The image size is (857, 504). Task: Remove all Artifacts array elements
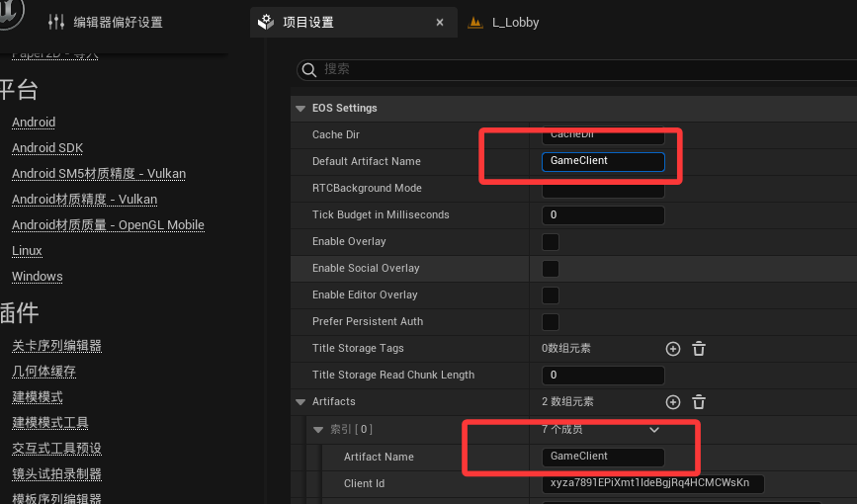(699, 402)
